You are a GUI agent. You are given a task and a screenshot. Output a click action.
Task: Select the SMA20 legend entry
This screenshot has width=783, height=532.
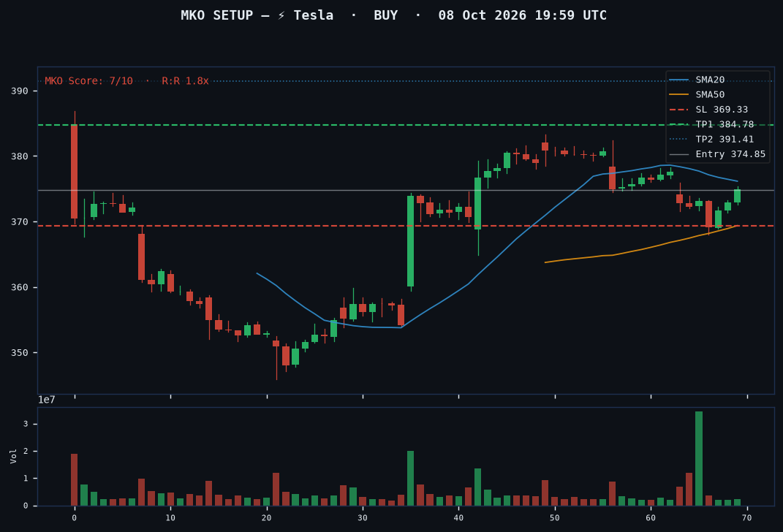click(697, 80)
